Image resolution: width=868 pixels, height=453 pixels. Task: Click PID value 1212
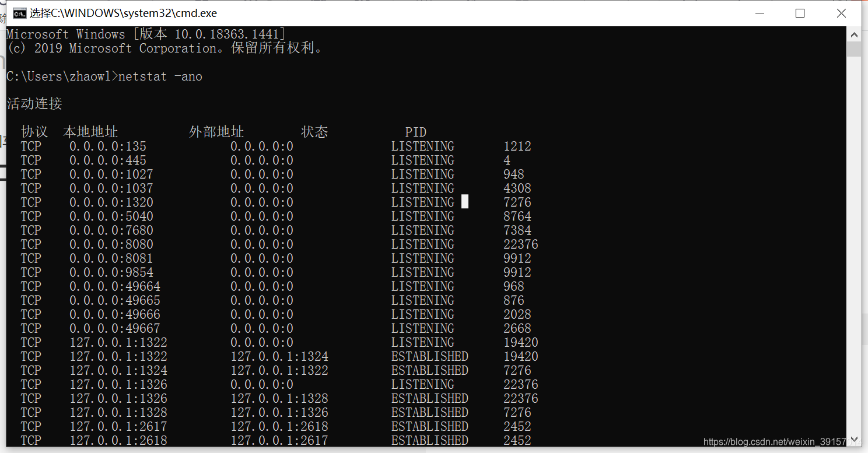click(517, 146)
